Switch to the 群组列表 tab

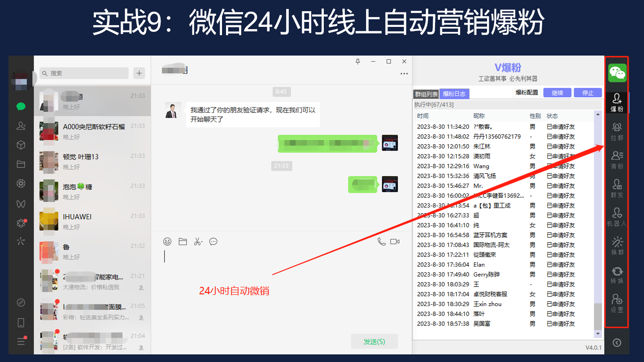coord(426,94)
